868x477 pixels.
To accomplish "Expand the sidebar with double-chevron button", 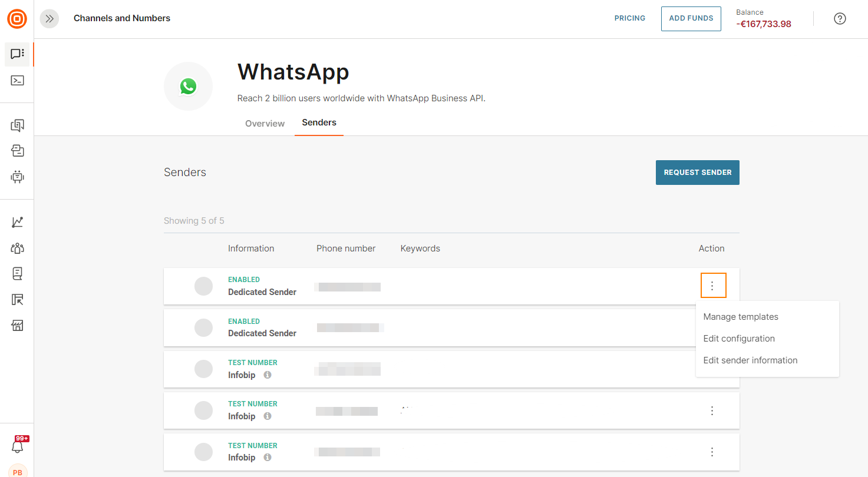I will (49, 19).
